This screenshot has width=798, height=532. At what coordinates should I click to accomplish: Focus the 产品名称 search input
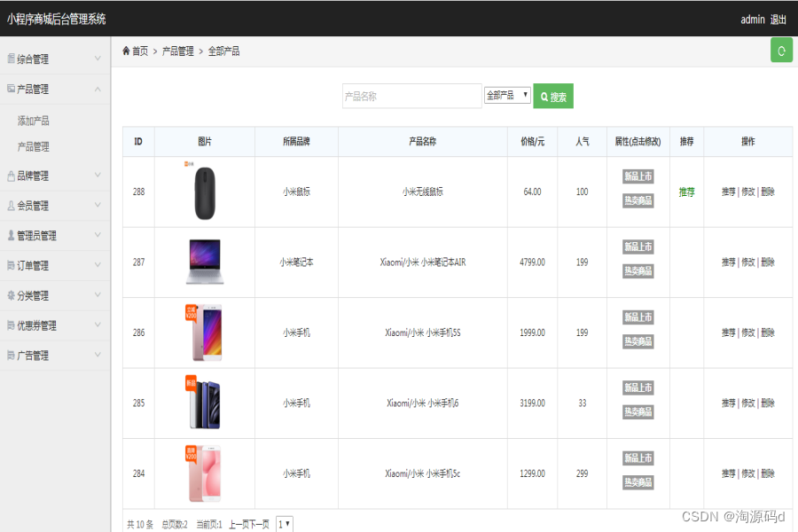coord(411,96)
